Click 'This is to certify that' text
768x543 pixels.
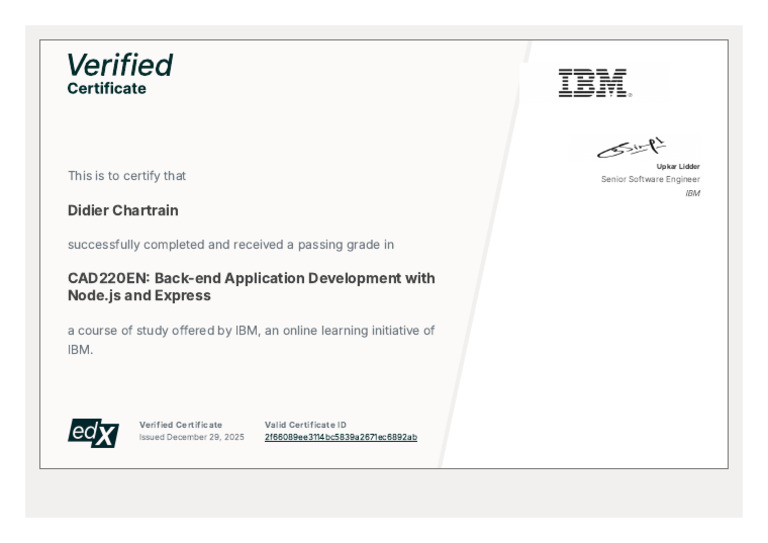point(127,176)
